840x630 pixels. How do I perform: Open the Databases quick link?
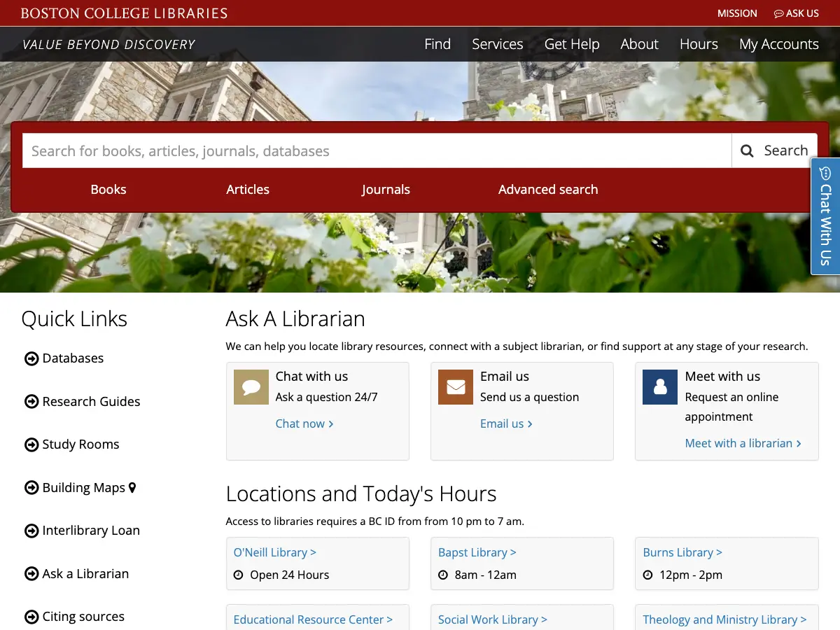(x=73, y=358)
